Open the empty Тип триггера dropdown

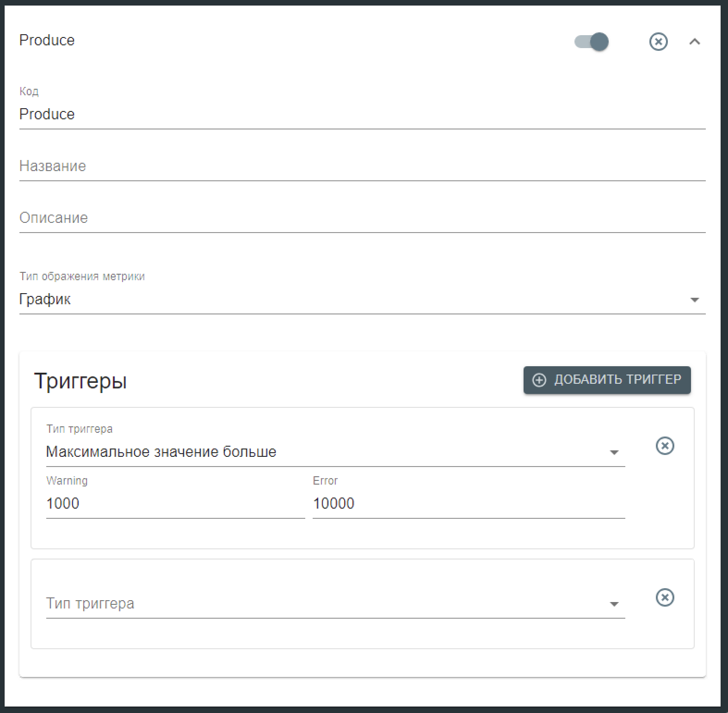(324, 603)
